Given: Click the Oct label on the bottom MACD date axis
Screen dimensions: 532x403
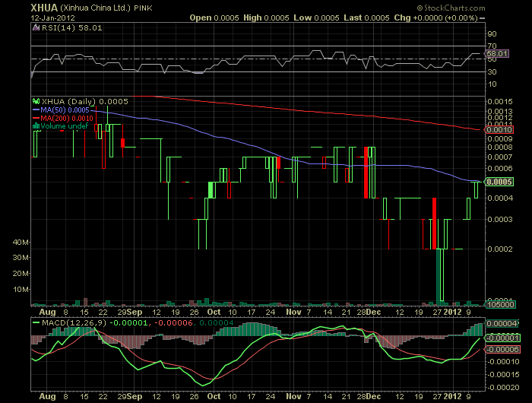Looking at the screenshot, I should [214, 396].
